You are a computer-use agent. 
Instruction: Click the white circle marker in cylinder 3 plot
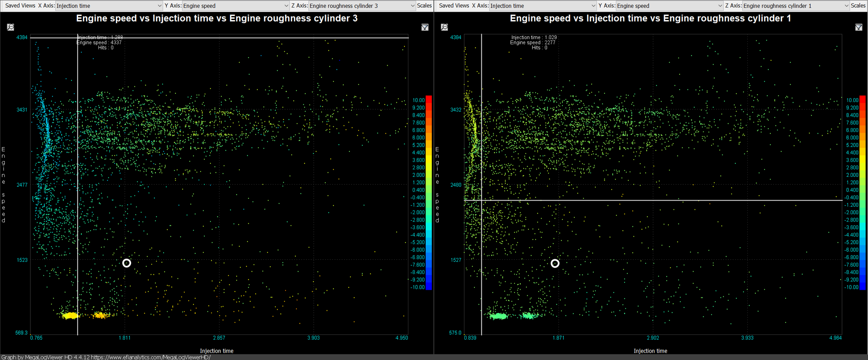coord(126,263)
